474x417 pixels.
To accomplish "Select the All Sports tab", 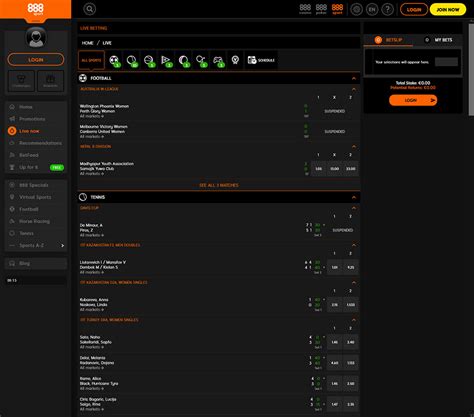I will (91, 60).
